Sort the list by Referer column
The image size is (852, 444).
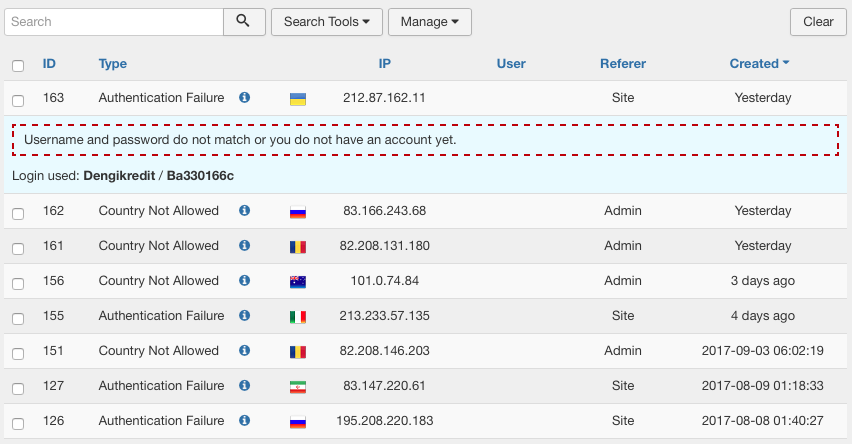tap(622, 64)
